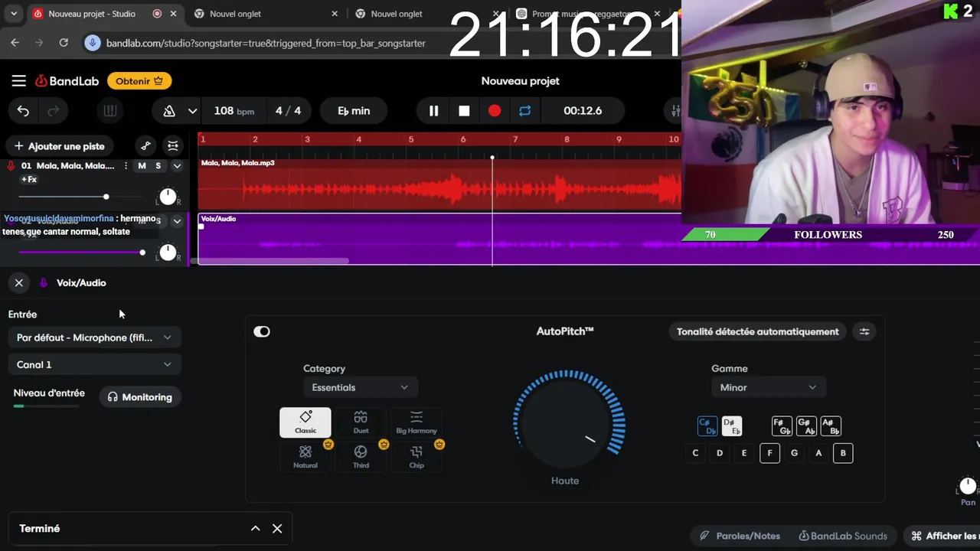Open the mixer sliders icon
Viewport: 980px width, 551px height.
675,111
